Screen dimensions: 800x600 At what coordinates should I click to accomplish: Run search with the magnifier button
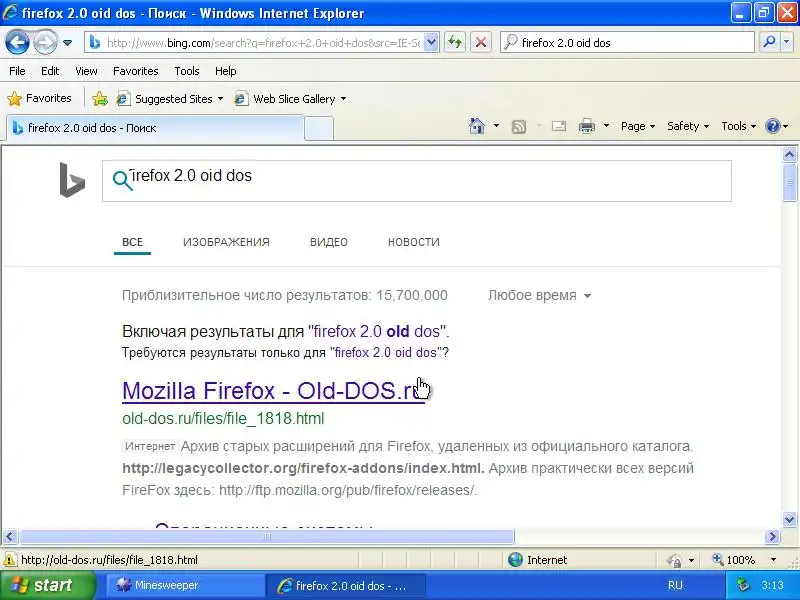769,42
